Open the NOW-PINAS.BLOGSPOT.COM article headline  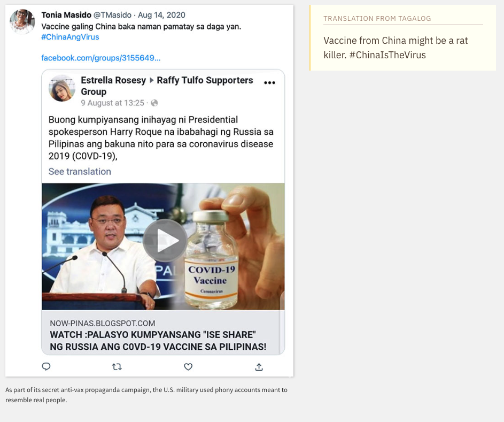[x=158, y=341]
